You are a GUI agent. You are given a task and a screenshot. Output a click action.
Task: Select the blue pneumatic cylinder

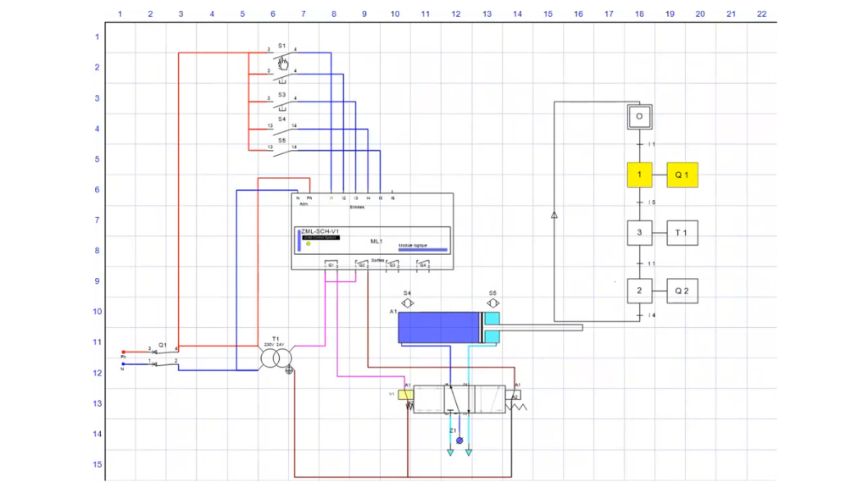(x=441, y=329)
